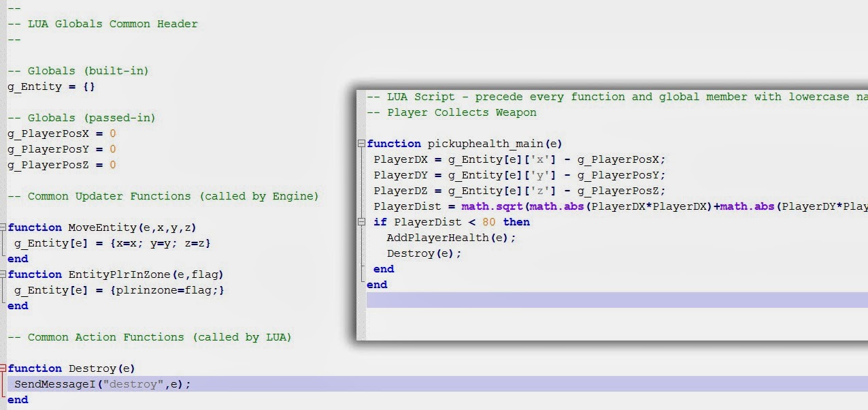The image size is (868, 410).
Task: Click the 'Common Updater Functions' comment
Action: (x=163, y=196)
